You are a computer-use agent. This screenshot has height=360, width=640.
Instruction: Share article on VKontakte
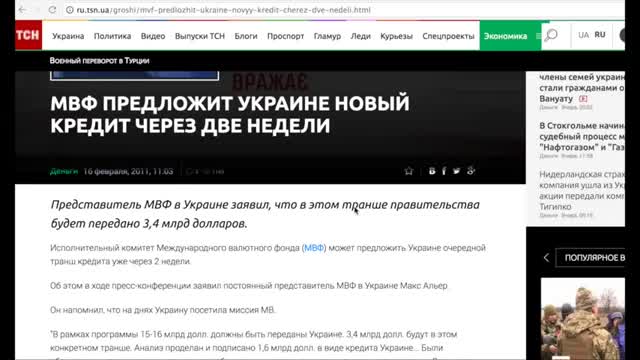pos(432,171)
